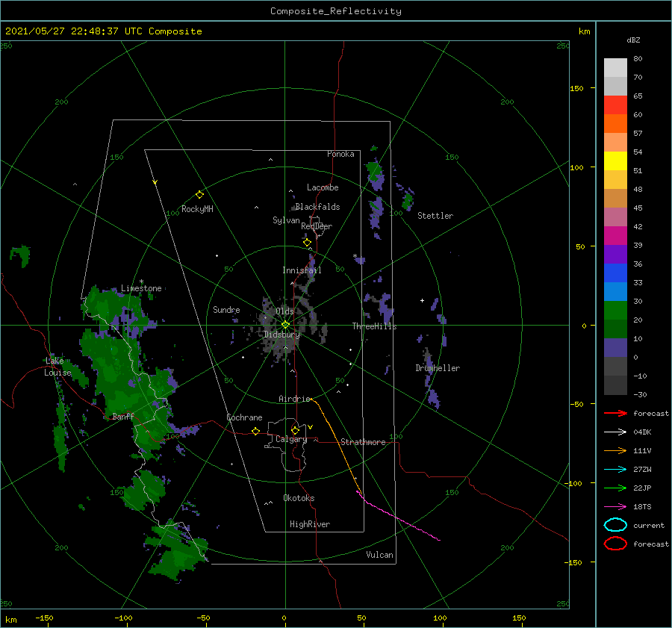This screenshot has height=628, width=672.
Task: Select the cyan 27ZW track arrow
Action: tap(615, 470)
